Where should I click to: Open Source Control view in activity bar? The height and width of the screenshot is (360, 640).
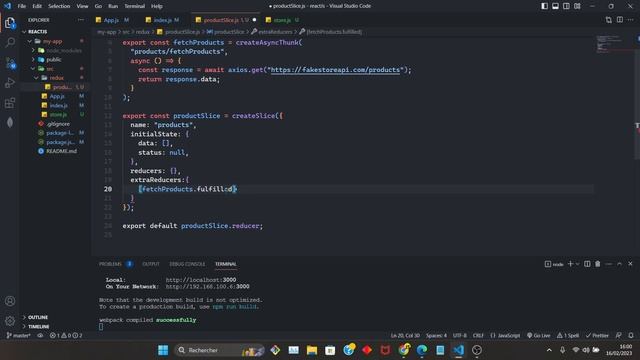(10, 62)
